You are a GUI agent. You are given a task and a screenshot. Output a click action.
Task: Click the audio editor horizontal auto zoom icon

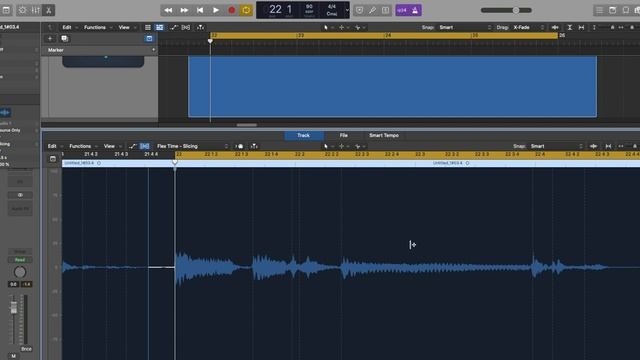[608, 146]
